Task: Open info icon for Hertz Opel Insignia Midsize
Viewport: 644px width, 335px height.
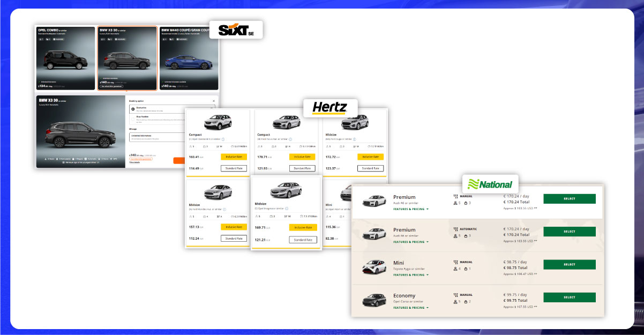Action: pos(287,209)
